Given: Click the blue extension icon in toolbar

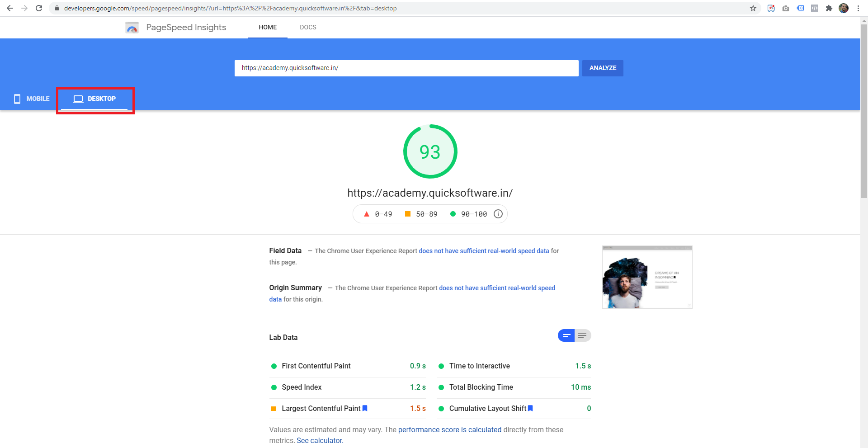Looking at the screenshot, I should [x=800, y=8].
